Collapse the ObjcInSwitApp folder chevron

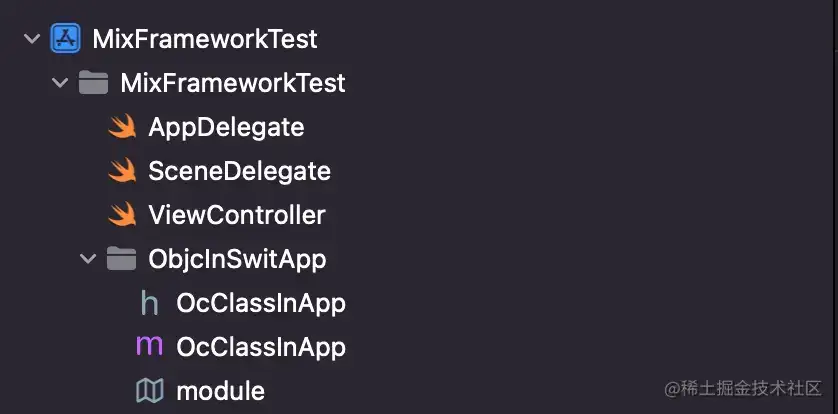pyautogui.click(x=88, y=259)
